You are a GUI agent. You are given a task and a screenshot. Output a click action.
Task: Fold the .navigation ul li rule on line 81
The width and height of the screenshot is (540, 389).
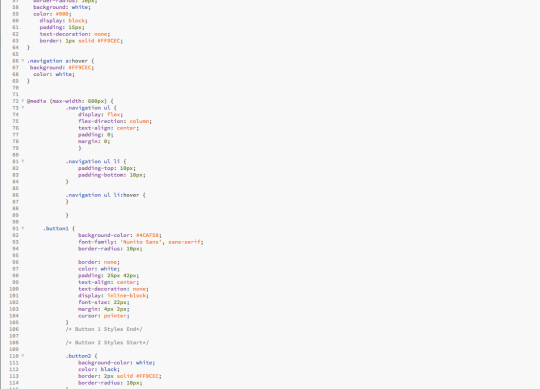23,161
